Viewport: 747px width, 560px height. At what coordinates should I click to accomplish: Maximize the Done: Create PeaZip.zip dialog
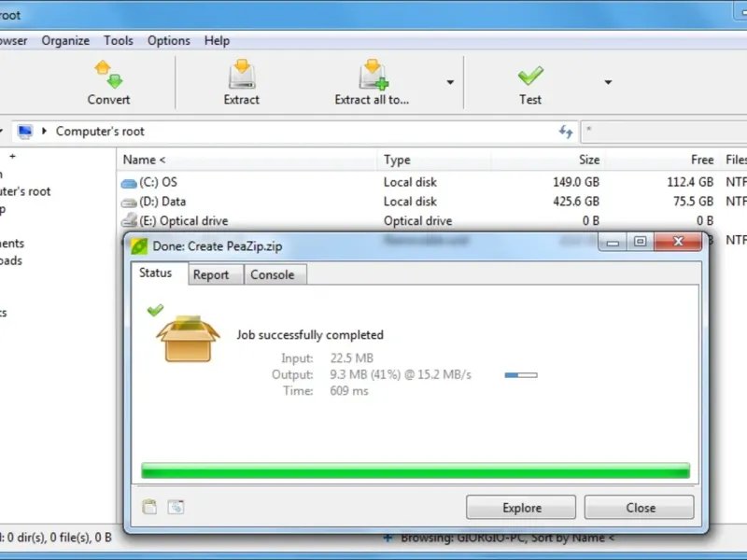[x=641, y=242]
